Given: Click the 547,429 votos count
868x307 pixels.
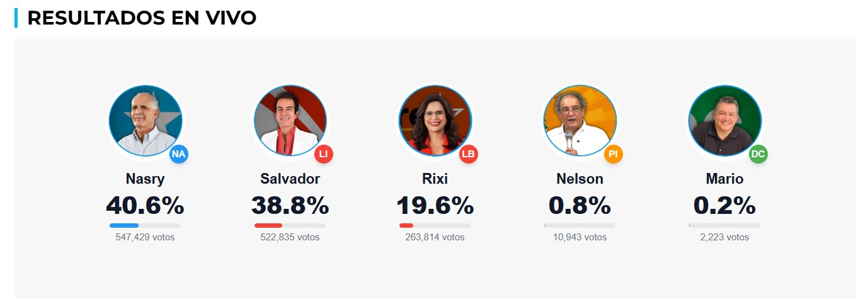Looking at the screenshot, I should [145, 237].
